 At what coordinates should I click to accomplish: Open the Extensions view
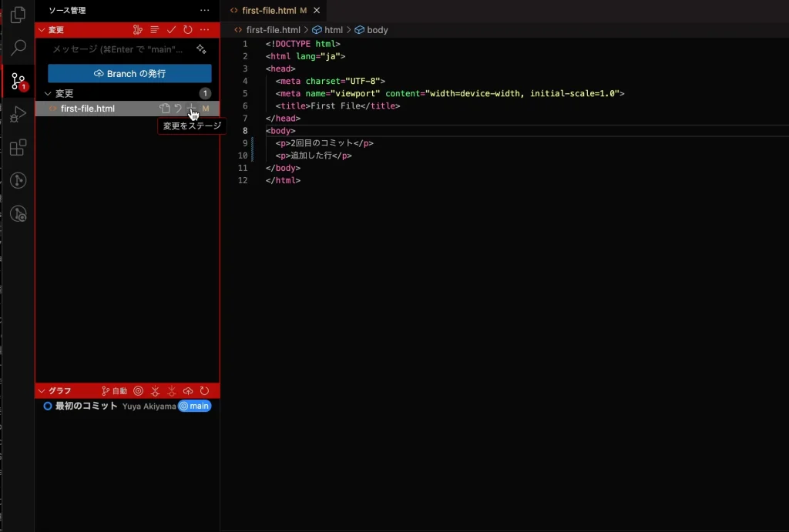click(x=18, y=147)
